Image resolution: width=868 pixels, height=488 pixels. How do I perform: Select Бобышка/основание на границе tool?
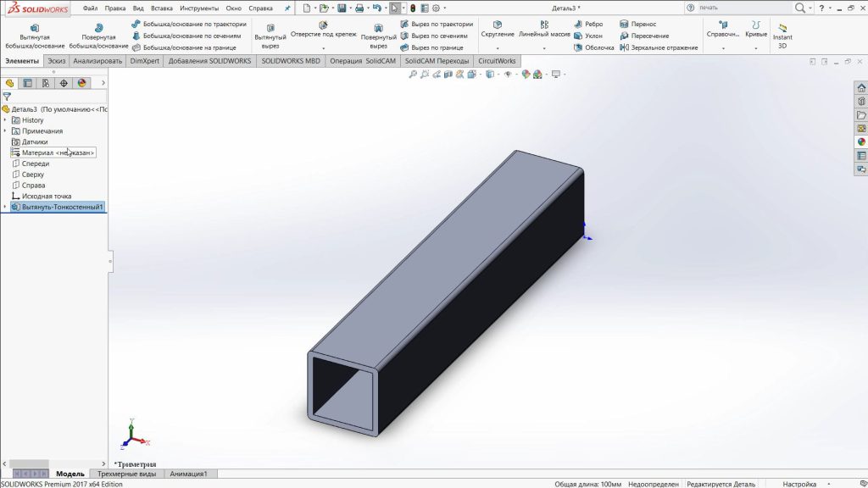coord(184,47)
